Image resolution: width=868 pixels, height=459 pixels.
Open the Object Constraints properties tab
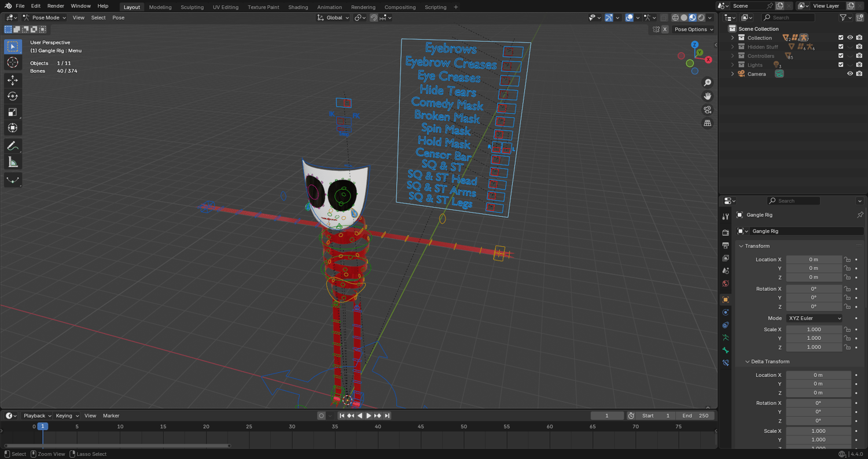(726, 325)
